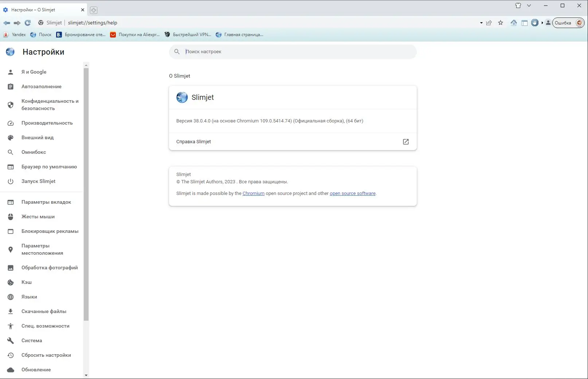Click the shield icon for Конфиденциальность и безопасность
The width and height of the screenshot is (588, 379).
tap(11, 105)
